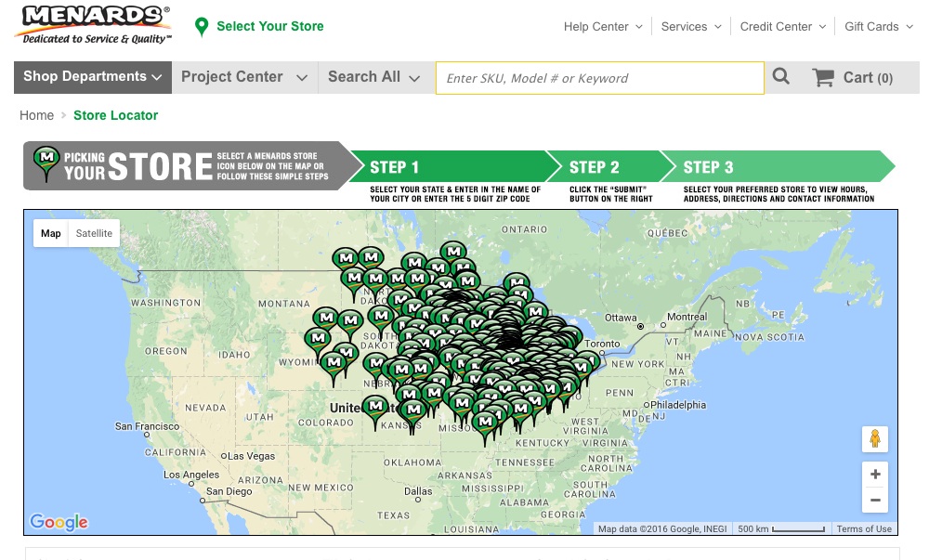
Task: Click the Google logo on map
Action: [x=59, y=522]
